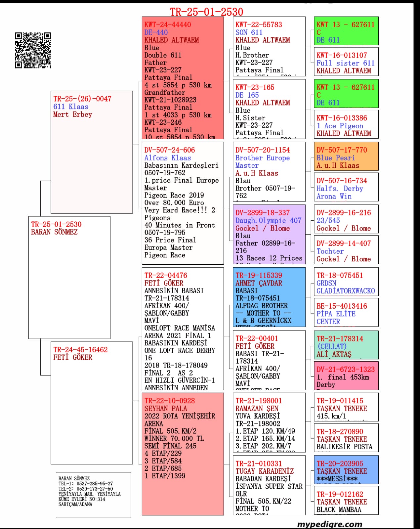Select the red KWT-24-44440 DE-440 box
Screen dimensions: 420x529
pos(183,78)
